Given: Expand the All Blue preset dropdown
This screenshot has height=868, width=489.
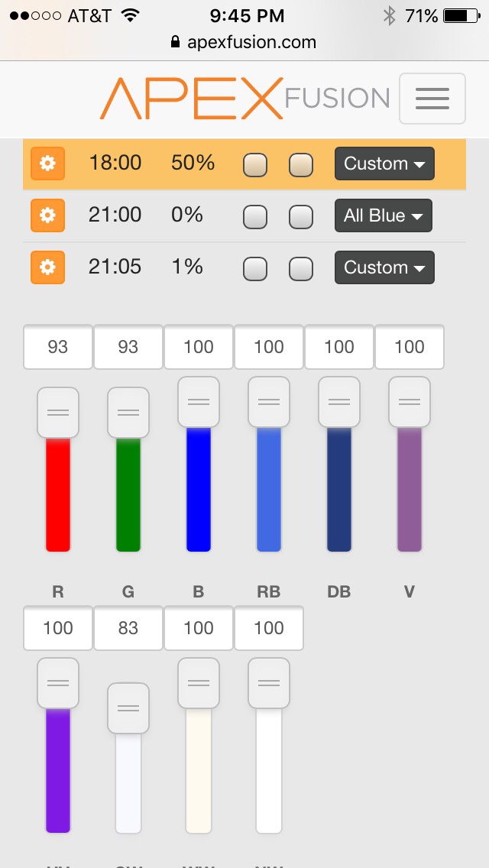Looking at the screenshot, I should click(384, 215).
